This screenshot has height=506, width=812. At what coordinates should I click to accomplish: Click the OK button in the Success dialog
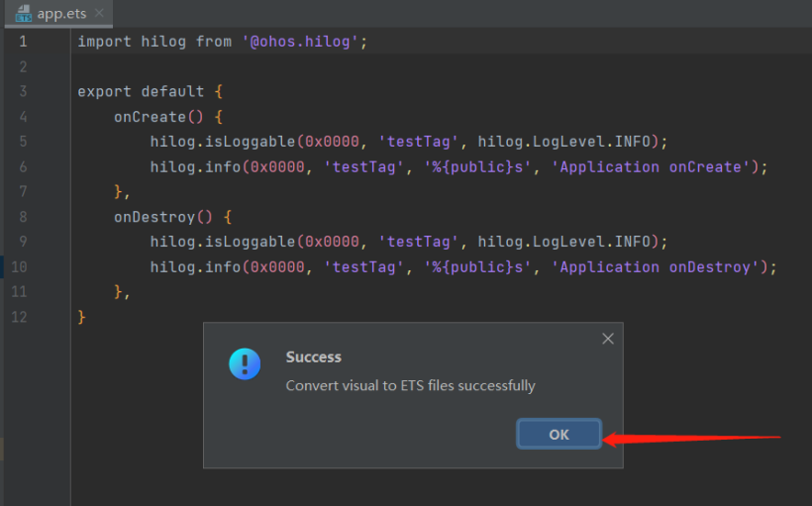[x=558, y=434]
